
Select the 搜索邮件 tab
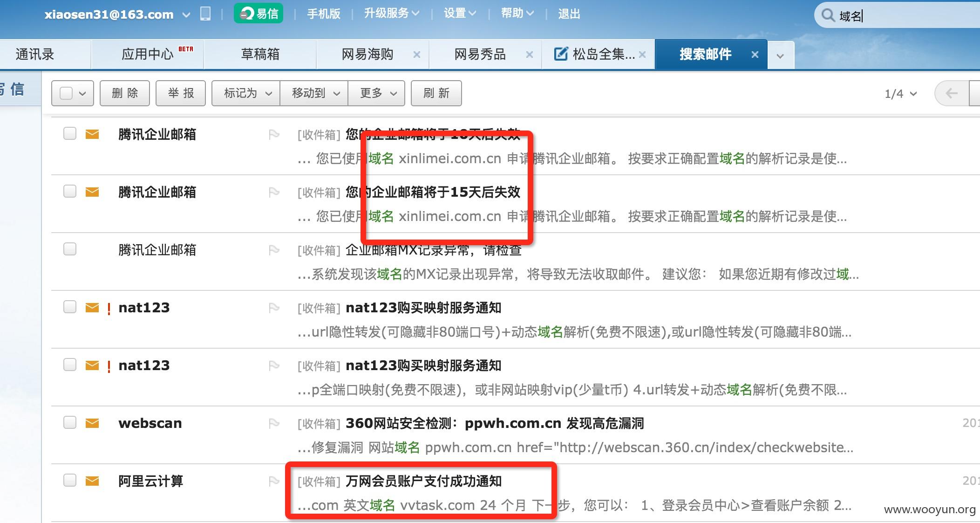[705, 55]
